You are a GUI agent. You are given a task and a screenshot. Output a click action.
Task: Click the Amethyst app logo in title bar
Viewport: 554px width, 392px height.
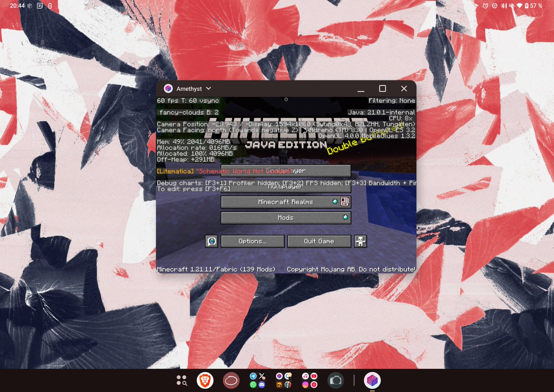[168, 89]
